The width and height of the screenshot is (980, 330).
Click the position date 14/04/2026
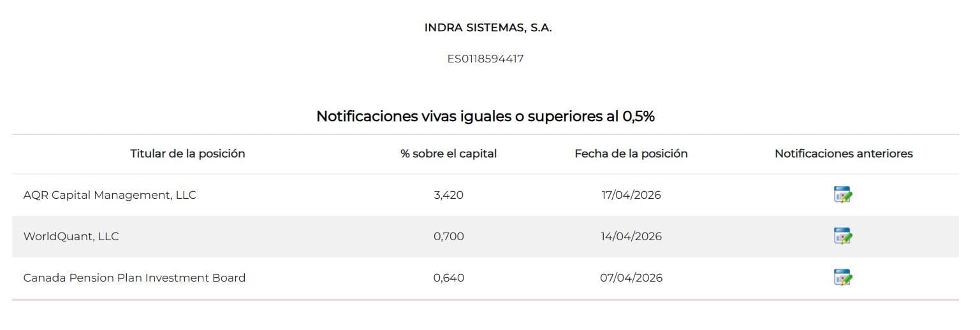pos(631,236)
